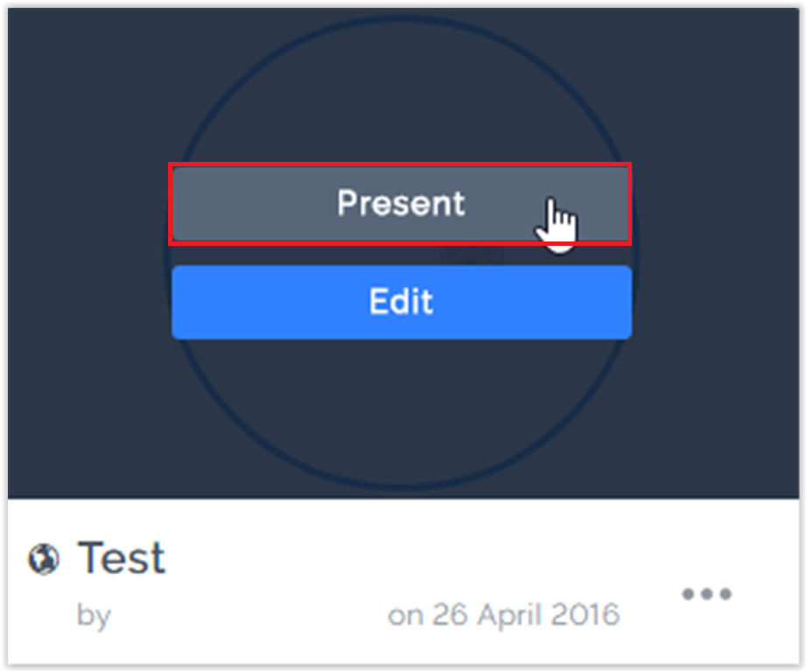This screenshot has width=807, height=672.
Task: Click the globe visibility icon beside Test
Action: tap(43, 559)
